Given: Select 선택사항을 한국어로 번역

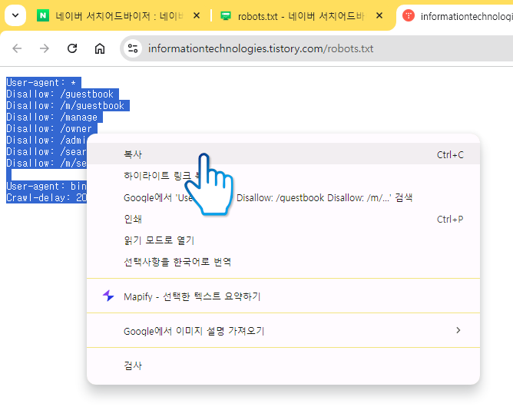Looking at the screenshot, I should (283, 262).
